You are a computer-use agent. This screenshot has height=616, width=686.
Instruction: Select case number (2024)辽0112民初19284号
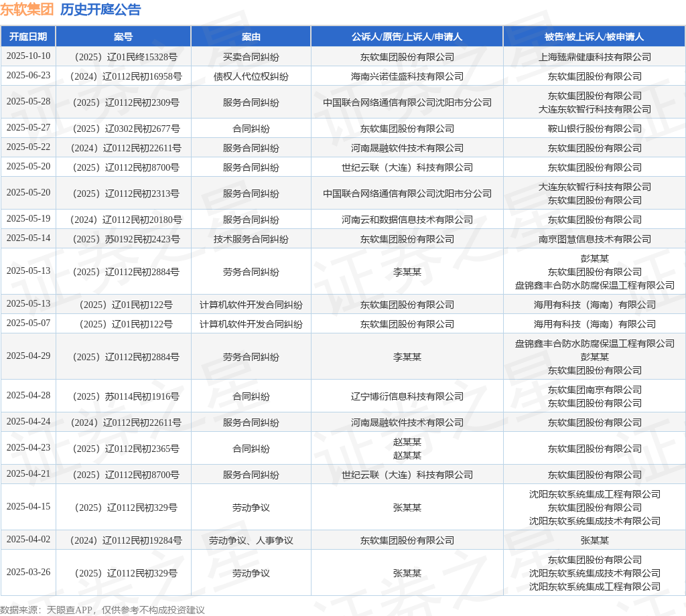(x=126, y=541)
